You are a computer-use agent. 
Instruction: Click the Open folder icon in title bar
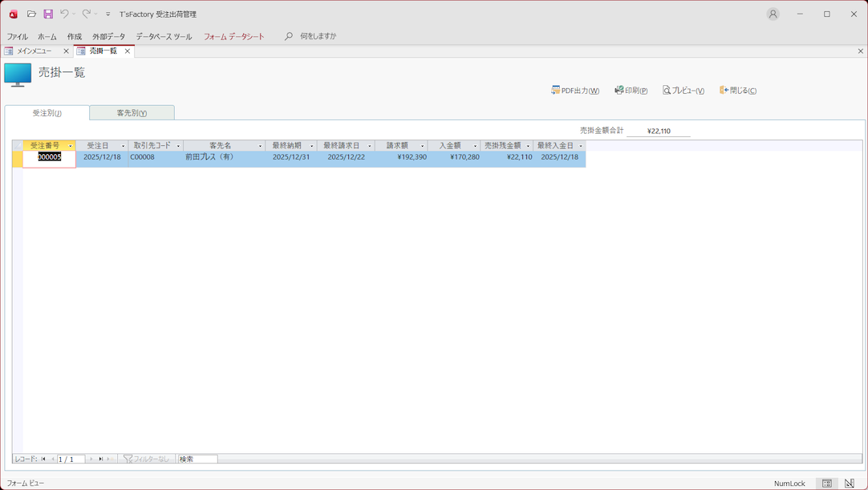[x=31, y=14]
